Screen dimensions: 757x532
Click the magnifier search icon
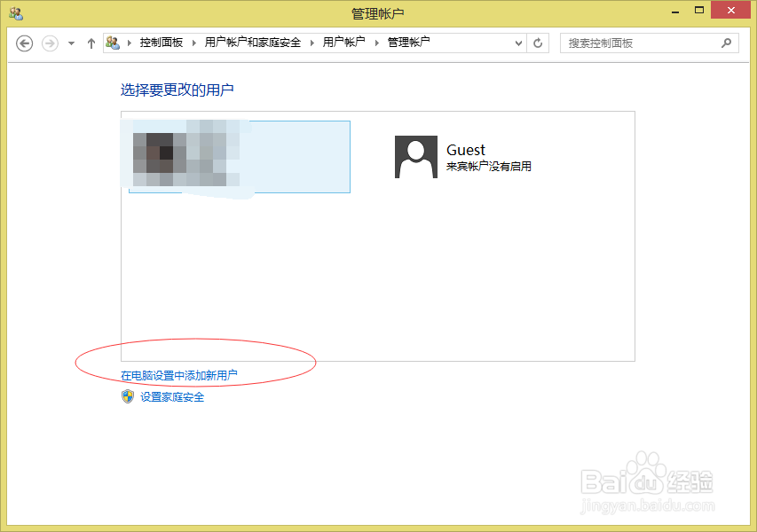pyautogui.click(x=726, y=42)
